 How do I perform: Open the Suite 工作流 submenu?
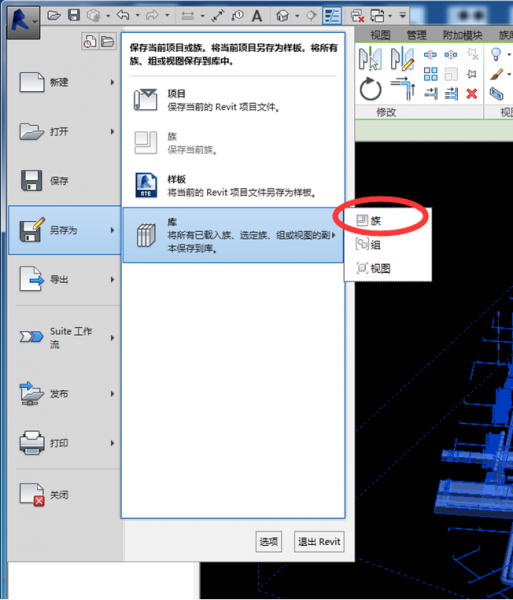tap(64, 338)
